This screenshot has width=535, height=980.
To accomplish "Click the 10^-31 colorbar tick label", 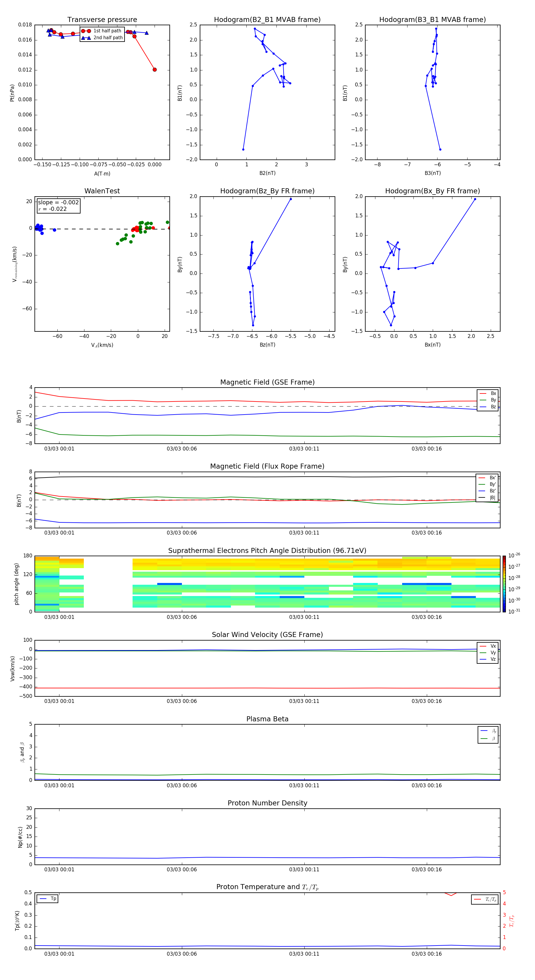I will 514,612.
